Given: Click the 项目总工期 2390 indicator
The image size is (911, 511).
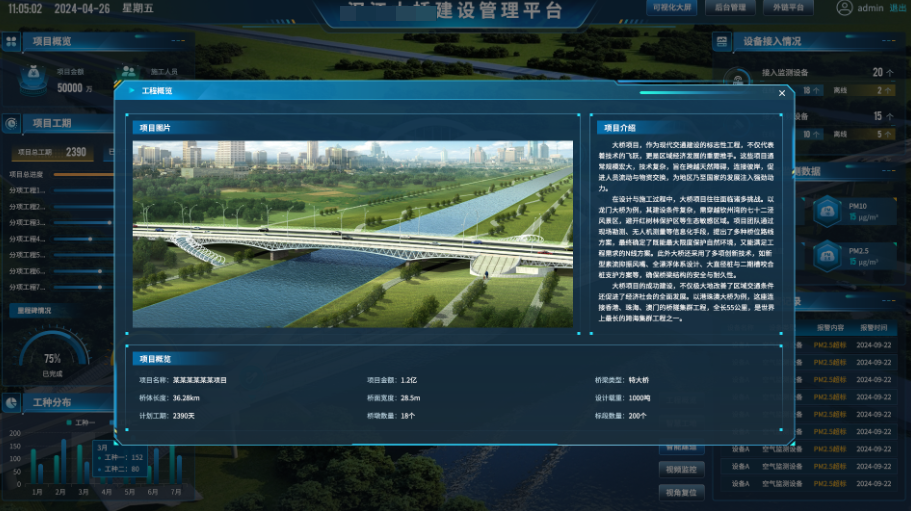Looking at the screenshot, I should [x=52, y=152].
